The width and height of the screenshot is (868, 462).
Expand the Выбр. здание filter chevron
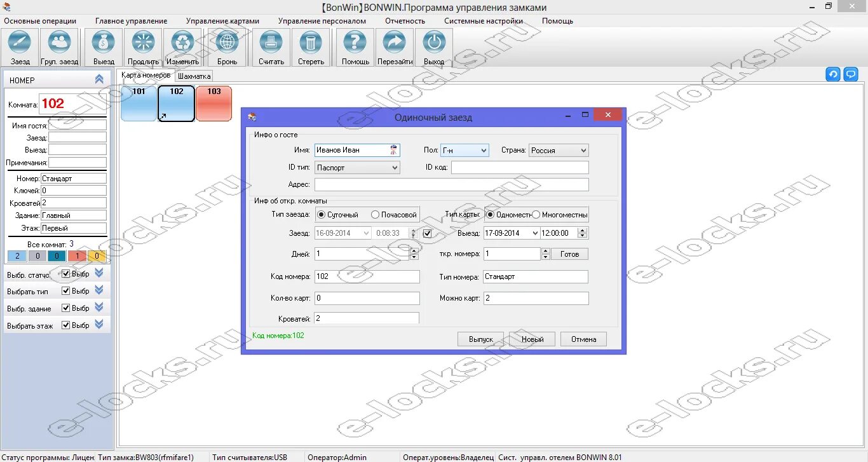tap(98, 307)
